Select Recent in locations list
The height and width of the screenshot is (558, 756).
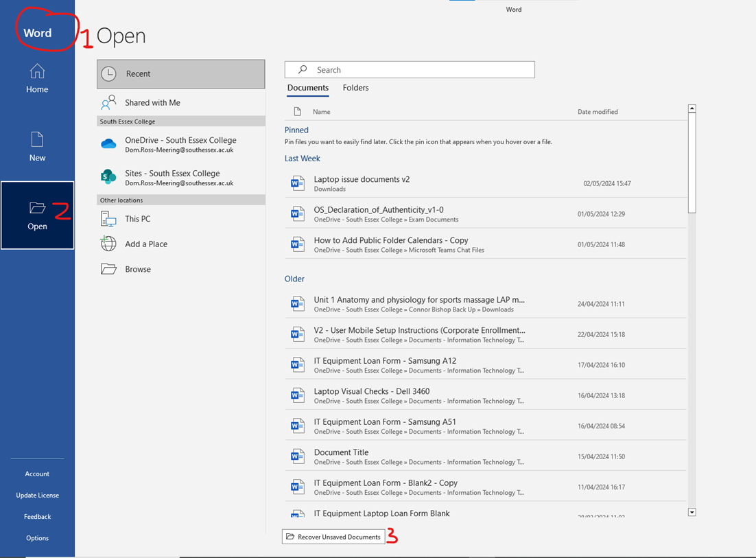click(181, 74)
